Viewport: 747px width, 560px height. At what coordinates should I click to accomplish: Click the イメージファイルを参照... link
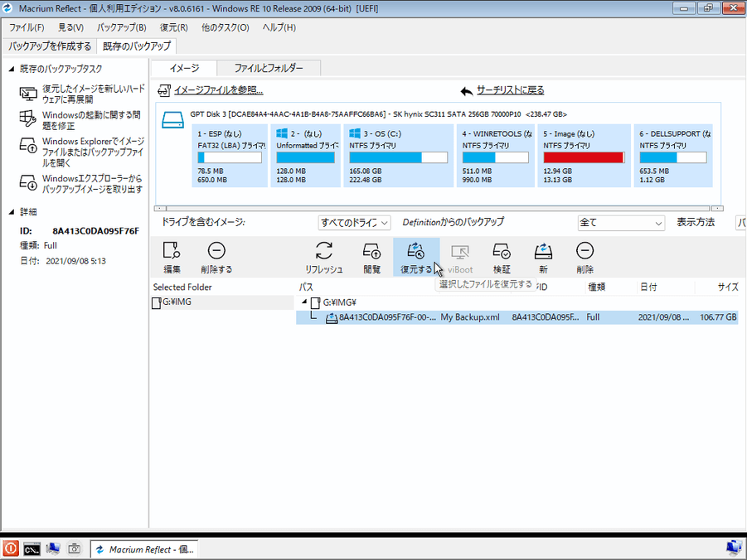tap(219, 90)
